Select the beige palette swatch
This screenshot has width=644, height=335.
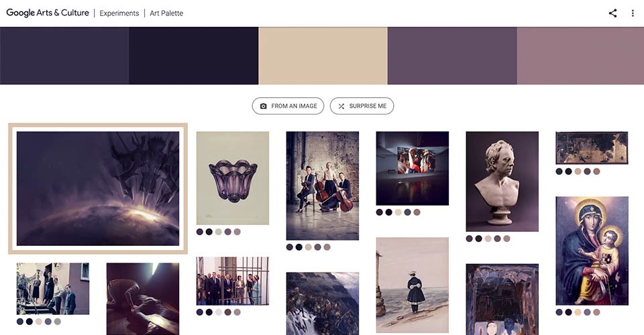click(x=323, y=56)
